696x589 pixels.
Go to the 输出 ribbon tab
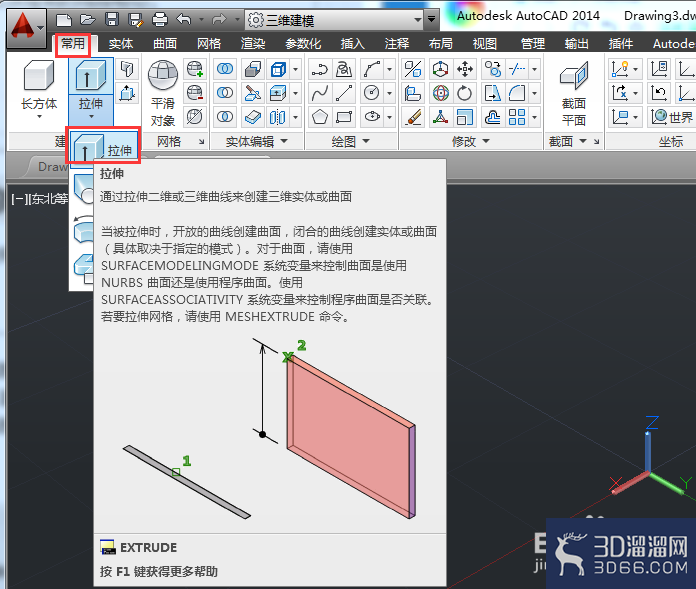tap(577, 43)
